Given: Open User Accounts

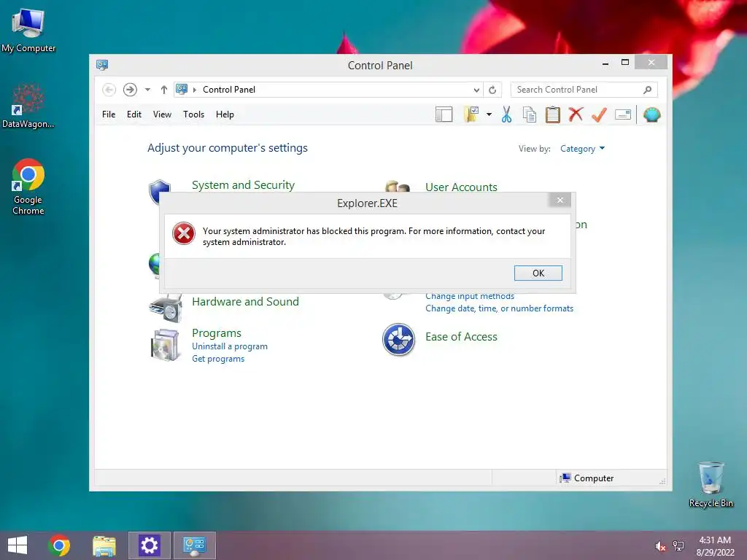Looking at the screenshot, I should pos(461,187).
